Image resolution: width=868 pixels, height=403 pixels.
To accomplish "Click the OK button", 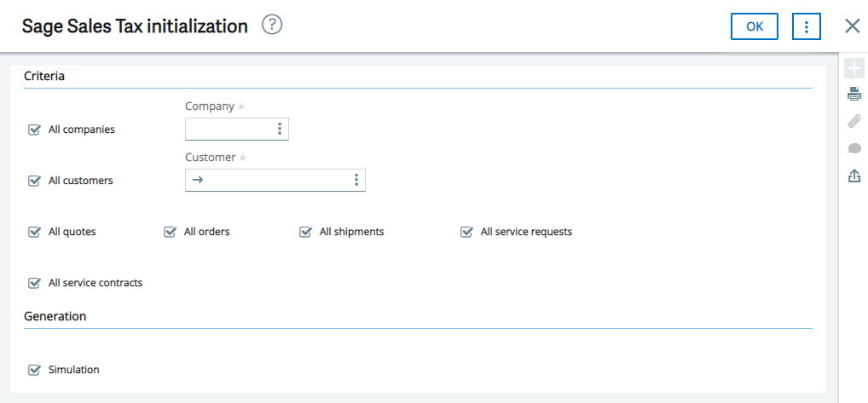I will tap(755, 26).
